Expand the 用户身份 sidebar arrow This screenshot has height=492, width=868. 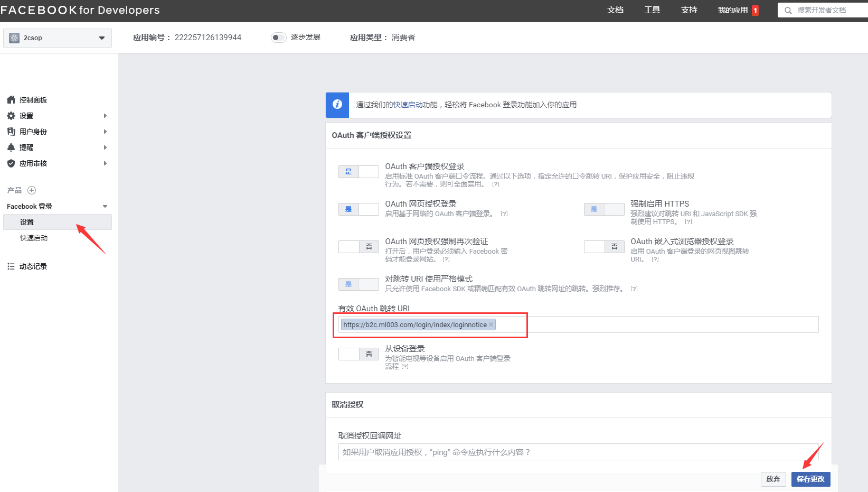[x=105, y=132]
